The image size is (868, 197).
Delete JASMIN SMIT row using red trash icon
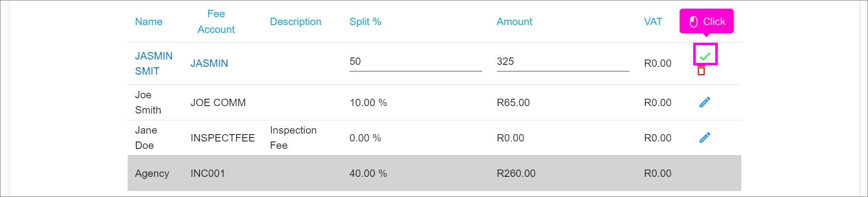[x=701, y=71]
